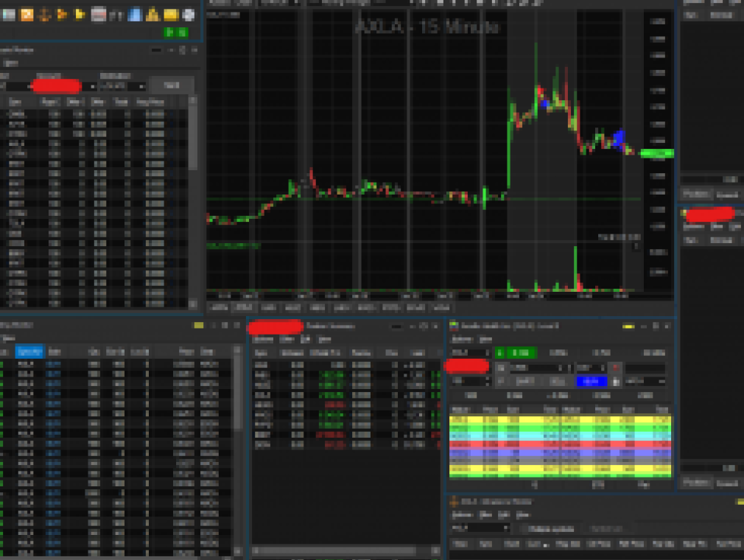
Task: Click the yellow warning triangle toolbar icon
Action: point(152,14)
